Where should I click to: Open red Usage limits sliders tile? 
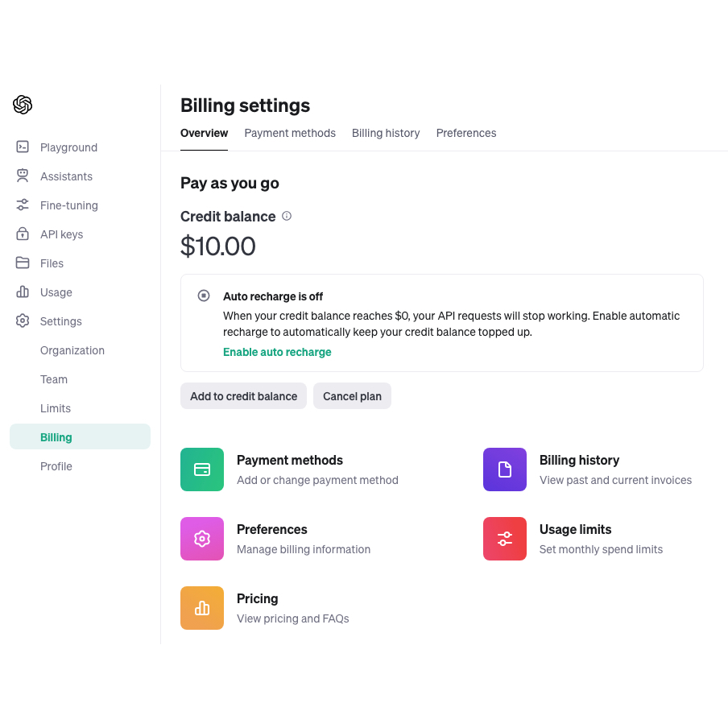tap(505, 539)
